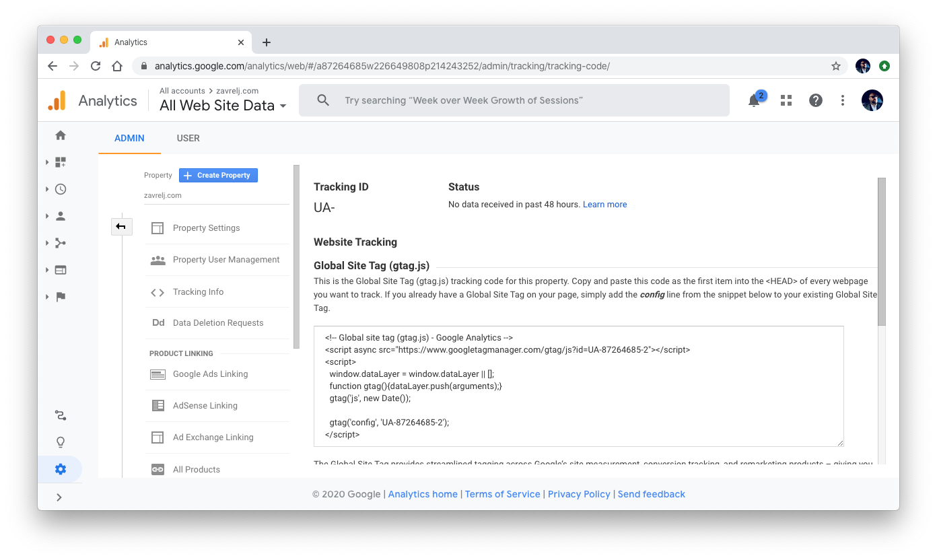Click the search magnifier icon
Screen dimensions: 937x560
click(323, 100)
